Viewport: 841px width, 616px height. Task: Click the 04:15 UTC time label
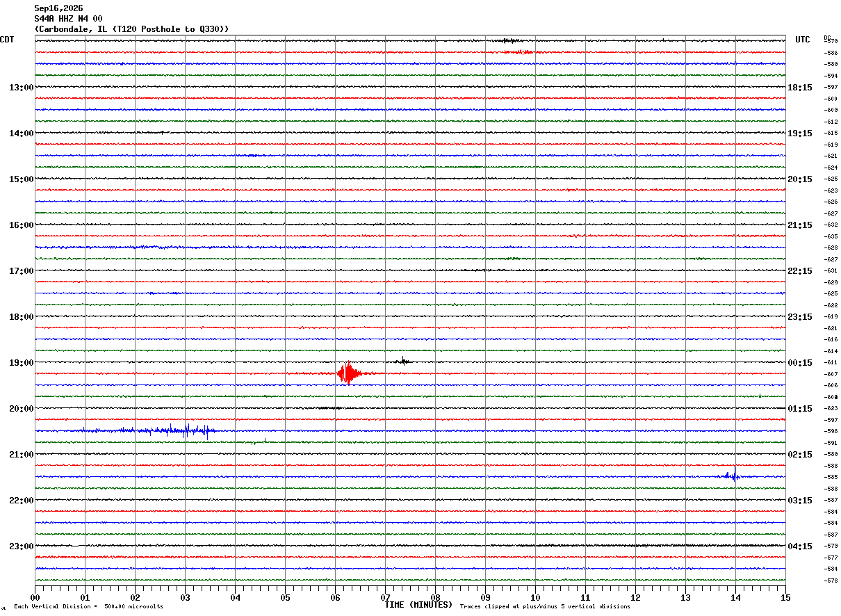click(800, 546)
